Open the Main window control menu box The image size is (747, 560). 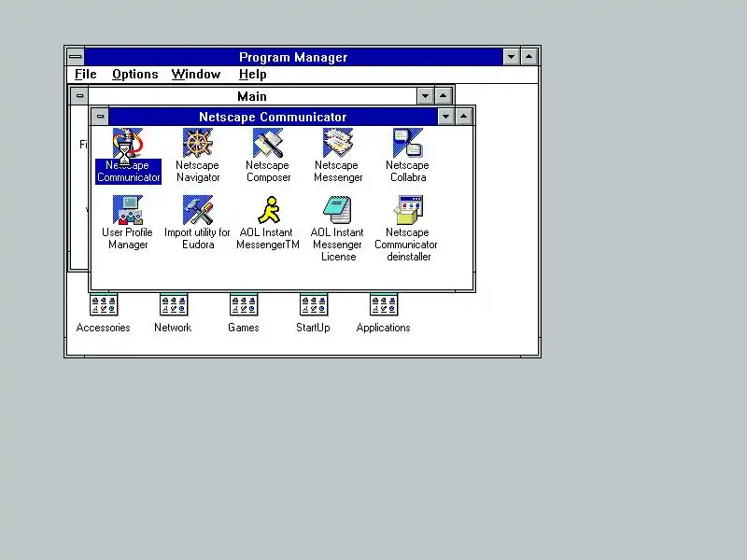point(79,96)
